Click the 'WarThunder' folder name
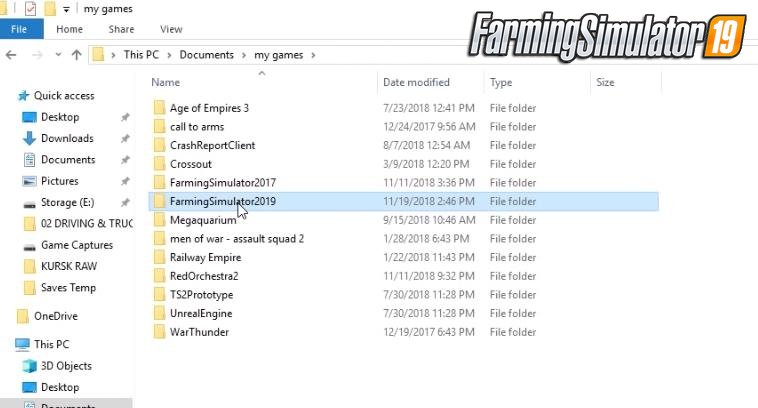 (199, 332)
